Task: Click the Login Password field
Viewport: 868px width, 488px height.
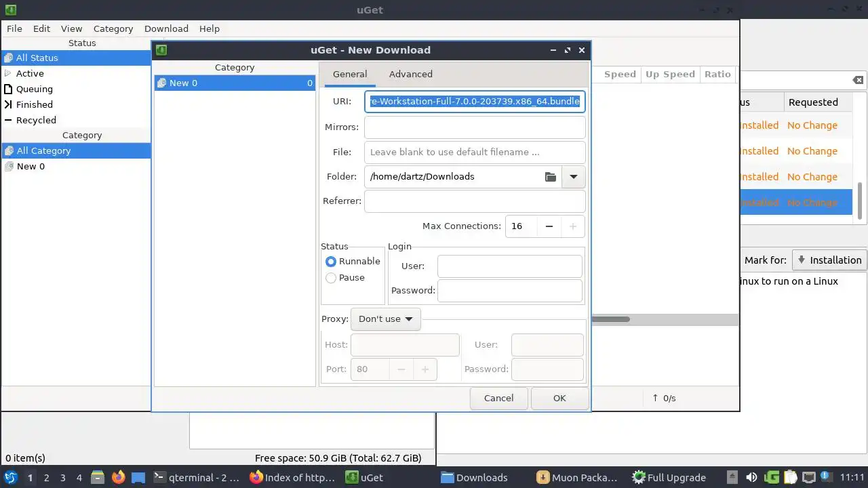Action: click(510, 290)
